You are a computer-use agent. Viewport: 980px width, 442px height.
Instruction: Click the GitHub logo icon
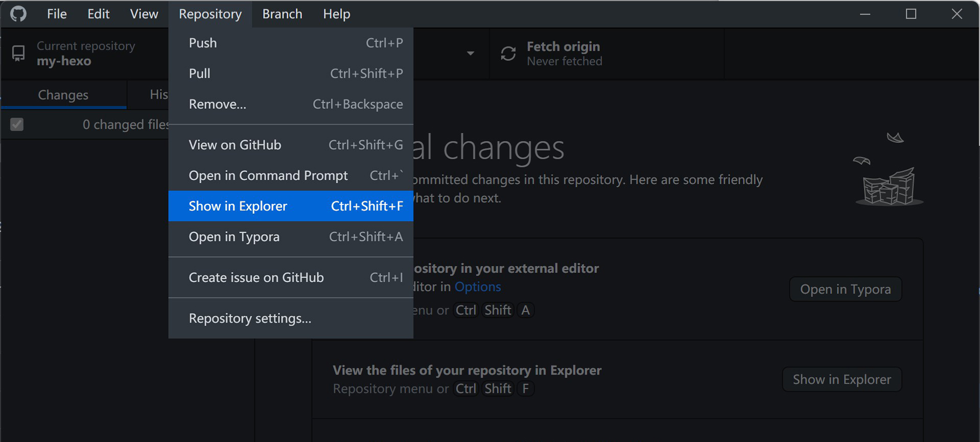coord(18,14)
